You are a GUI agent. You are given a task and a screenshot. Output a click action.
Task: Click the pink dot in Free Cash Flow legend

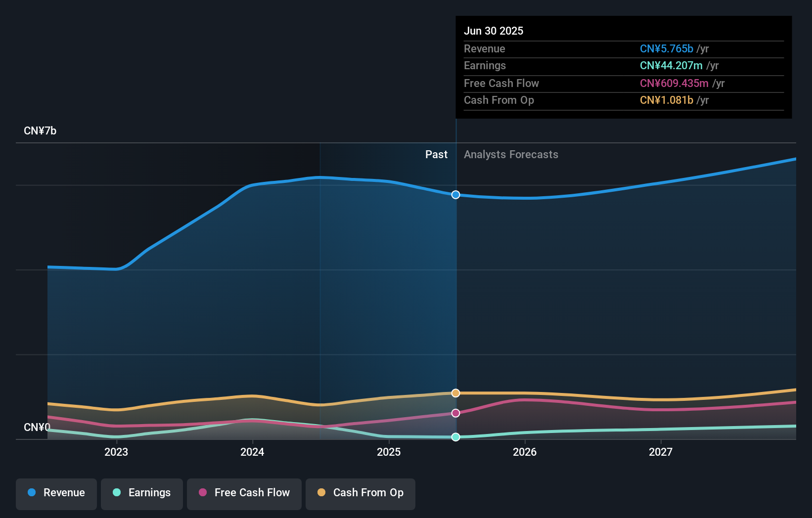[202, 493]
